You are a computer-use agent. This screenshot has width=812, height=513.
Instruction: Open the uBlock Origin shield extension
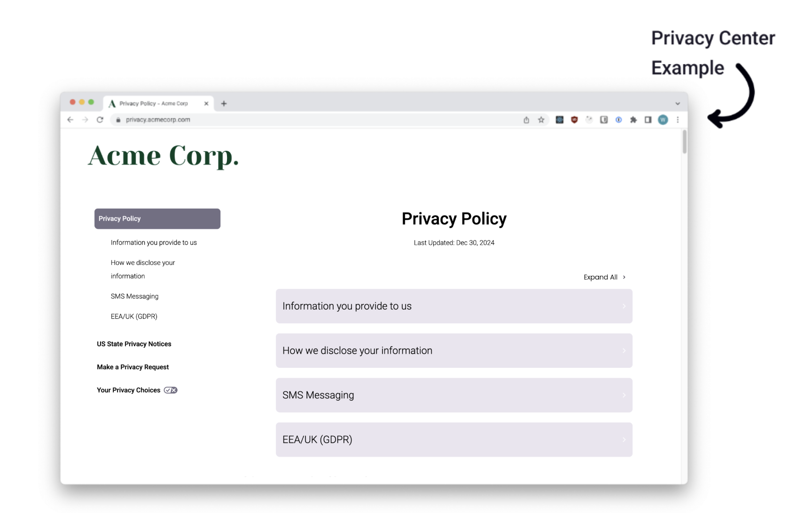[574, 120]
